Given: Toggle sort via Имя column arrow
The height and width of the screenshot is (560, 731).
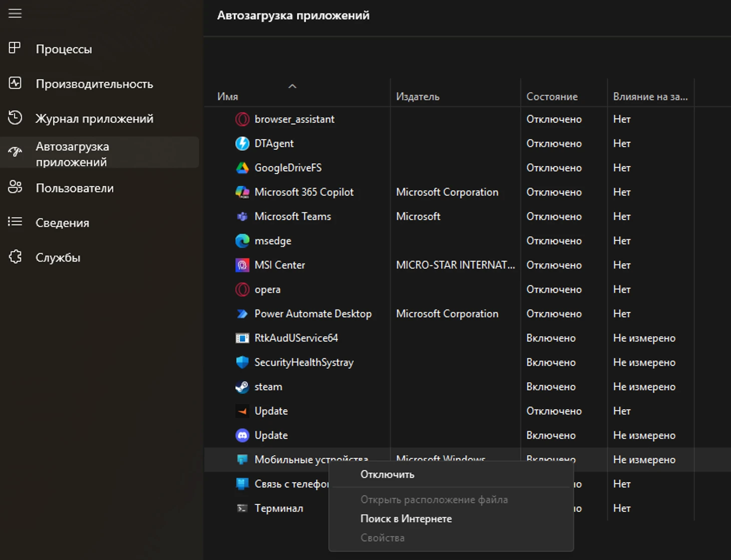Looking at the screenshot, I should tap(292, 86).
